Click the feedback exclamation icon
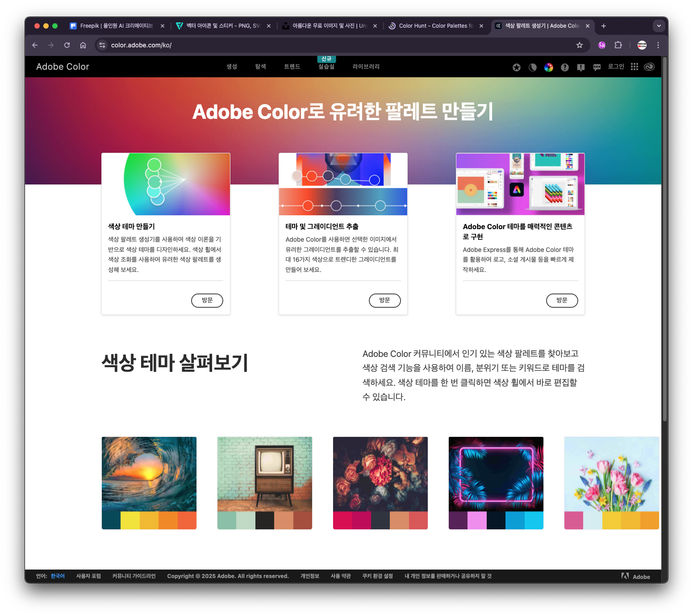The width and height of the screenshot is (693, 616). pyautogui.click(x=581, y=67)
